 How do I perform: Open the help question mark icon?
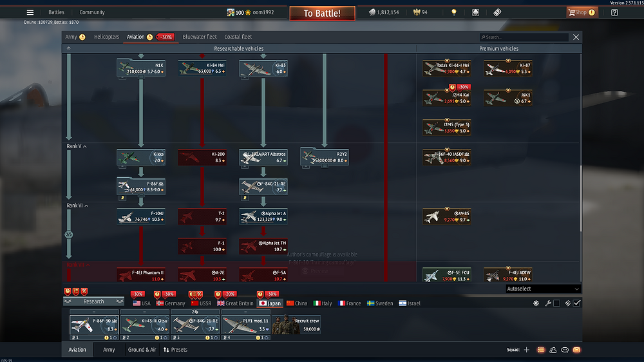click(x=614, y=12)
